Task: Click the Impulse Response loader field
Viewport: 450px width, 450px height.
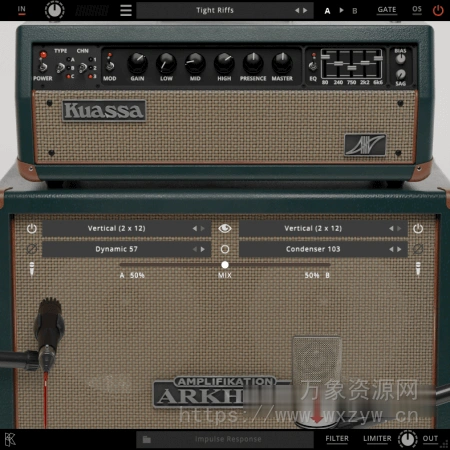Action: point(225,439)
